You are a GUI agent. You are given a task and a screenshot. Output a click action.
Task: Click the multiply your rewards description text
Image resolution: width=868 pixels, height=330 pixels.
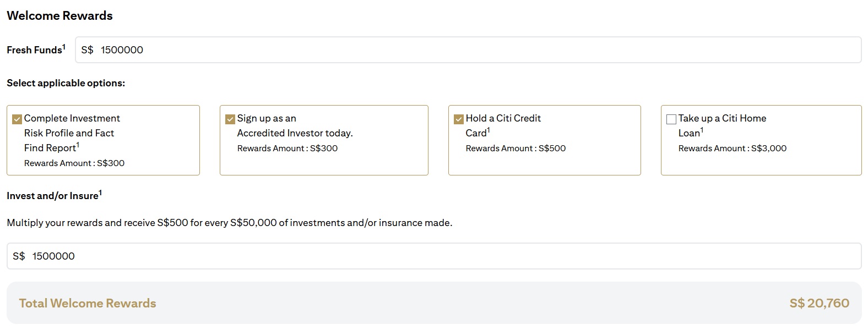(x=229, y=223)
